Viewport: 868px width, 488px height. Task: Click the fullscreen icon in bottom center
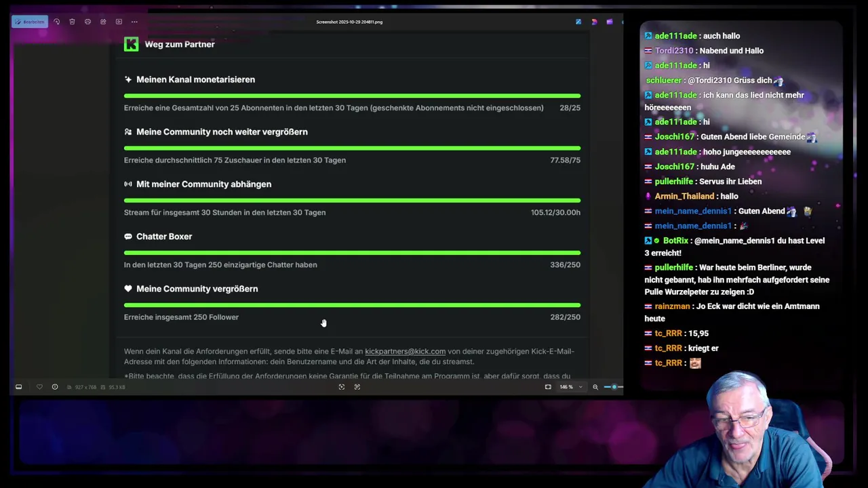[x=342, y=387]
